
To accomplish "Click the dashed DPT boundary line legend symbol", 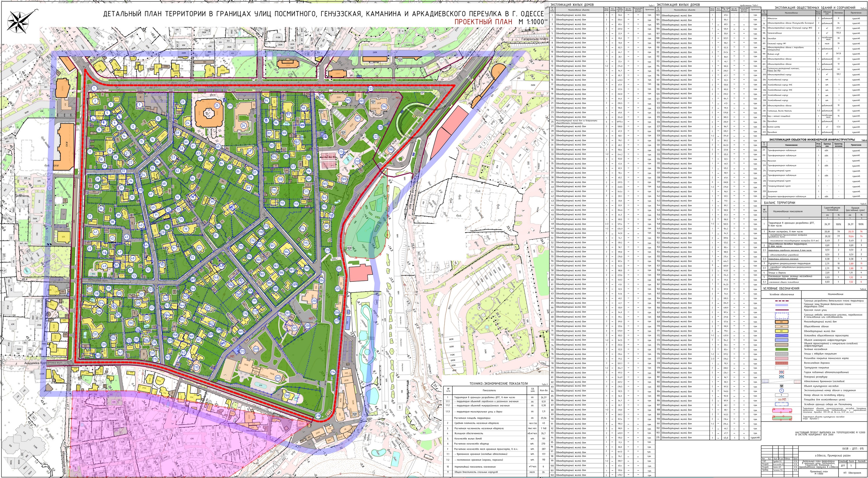I will tap(782, 301).
